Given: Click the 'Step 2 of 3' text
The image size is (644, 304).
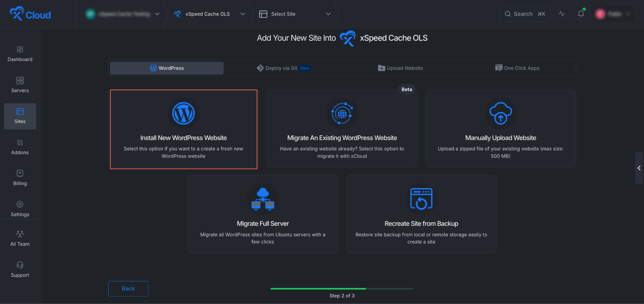Looking at the screenshot, I should 342,296.
